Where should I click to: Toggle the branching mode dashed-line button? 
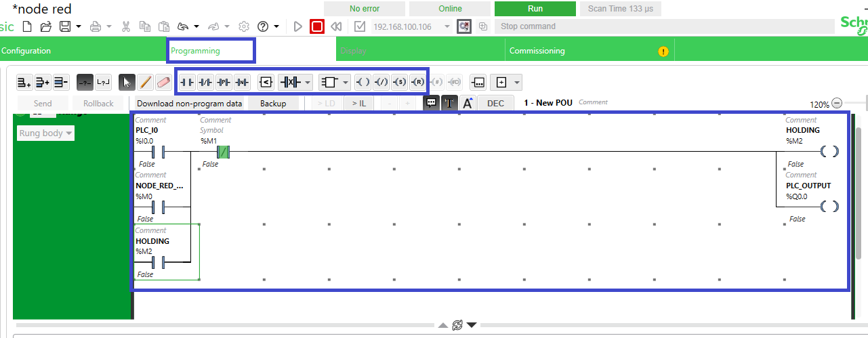85,82
